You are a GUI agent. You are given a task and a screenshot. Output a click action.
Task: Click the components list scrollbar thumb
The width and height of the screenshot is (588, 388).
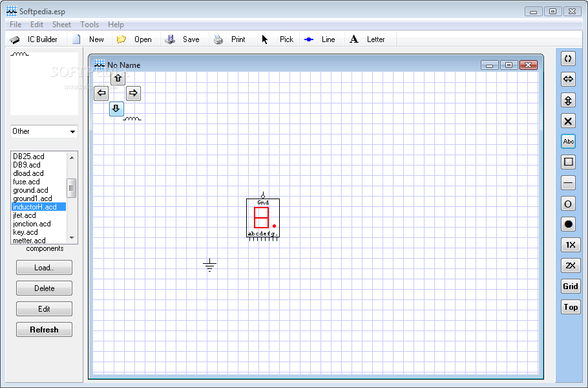(71, 188)
